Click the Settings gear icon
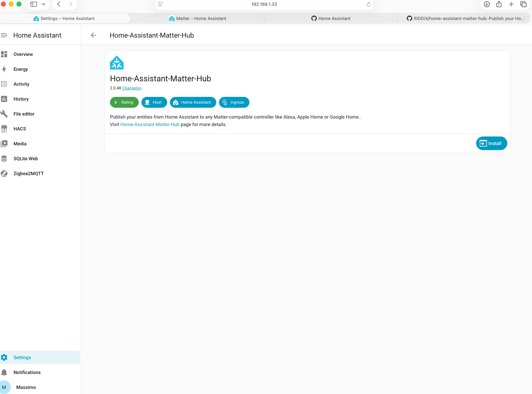532x394 pixels. (4, 357)
